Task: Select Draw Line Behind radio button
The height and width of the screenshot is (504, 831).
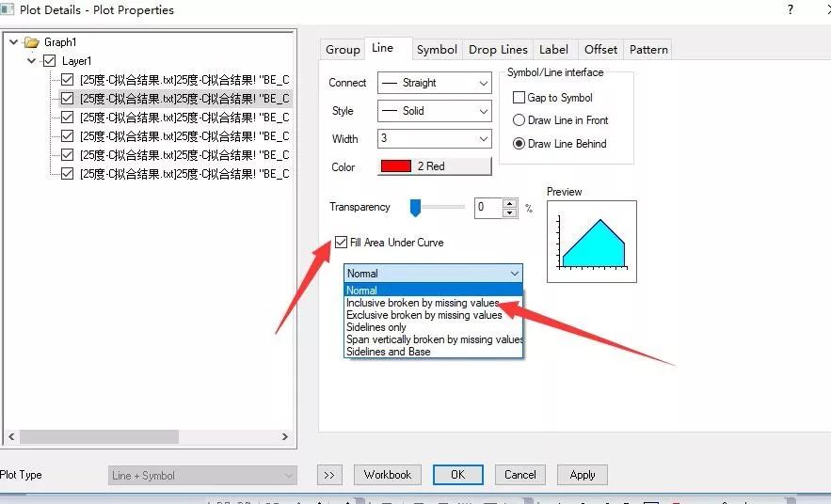Action: coord(519,144)
